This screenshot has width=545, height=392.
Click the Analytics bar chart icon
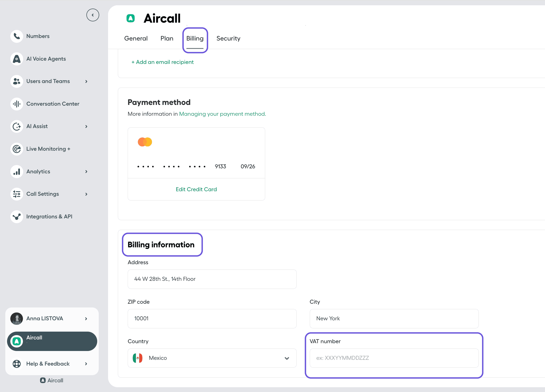click(17, 172)
